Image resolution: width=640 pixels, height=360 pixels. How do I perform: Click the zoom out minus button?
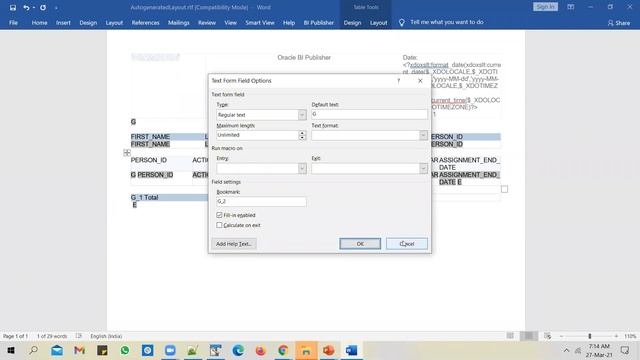point(561,336)
